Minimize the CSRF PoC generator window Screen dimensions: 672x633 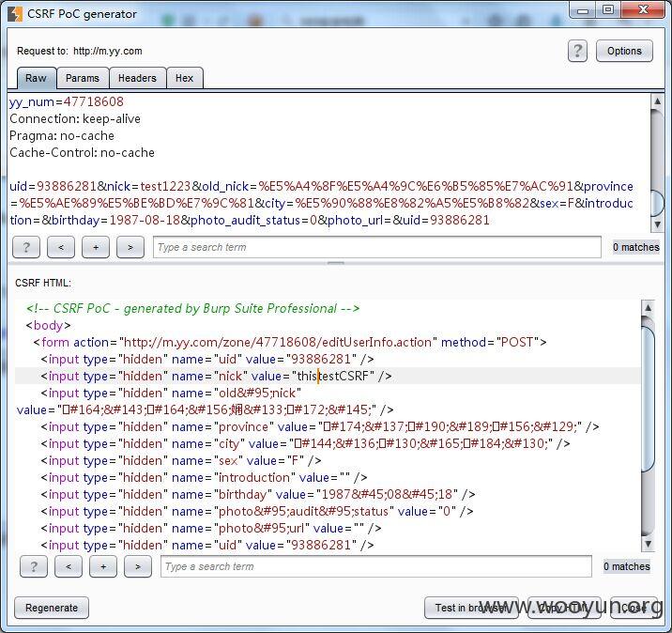tap(583, 10)
